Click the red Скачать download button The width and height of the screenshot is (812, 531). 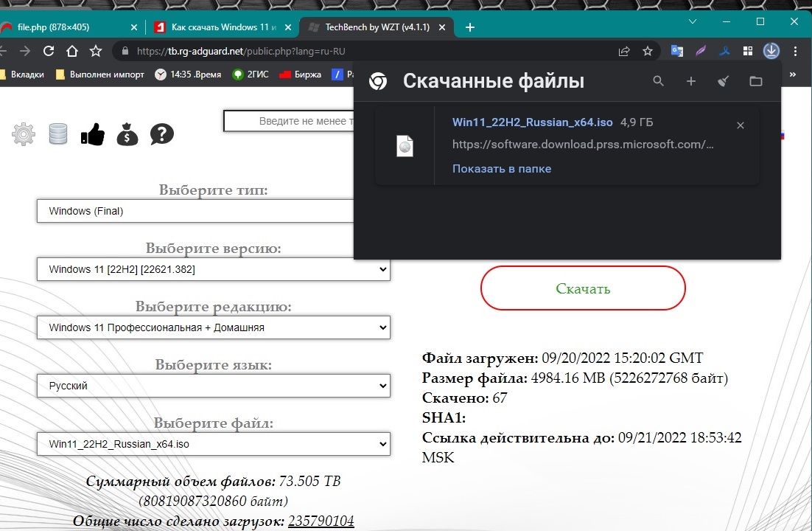(x=583, y=288)
